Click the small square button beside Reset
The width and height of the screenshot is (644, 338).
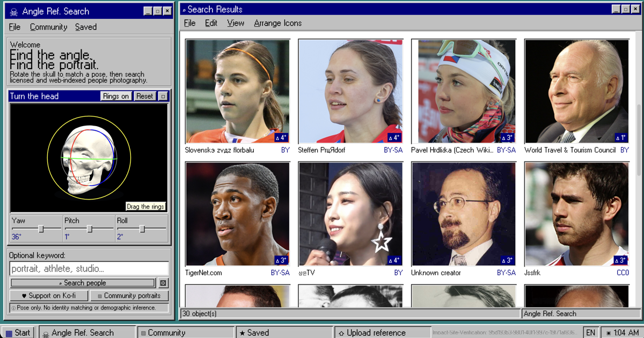coord(163,96)
